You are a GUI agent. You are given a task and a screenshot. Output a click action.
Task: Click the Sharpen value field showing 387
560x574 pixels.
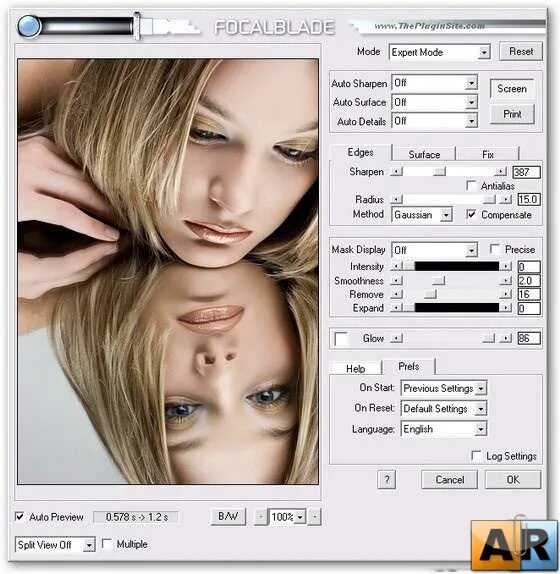point(527,172)
